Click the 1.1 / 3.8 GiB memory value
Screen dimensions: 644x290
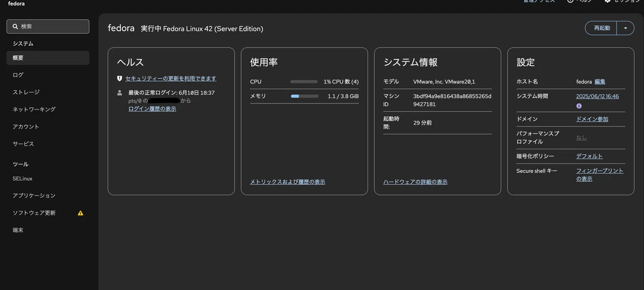point(343,96)
